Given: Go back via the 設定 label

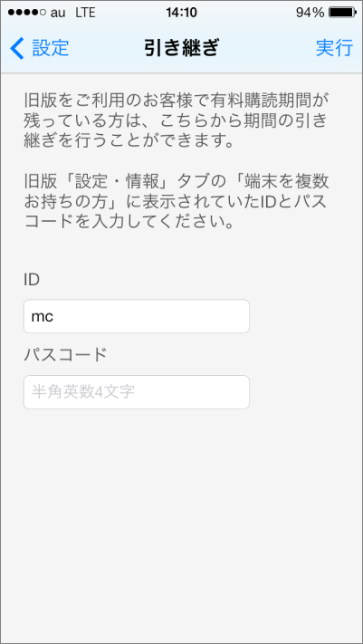Looking at the screenshot, I should tap(50, 48).
